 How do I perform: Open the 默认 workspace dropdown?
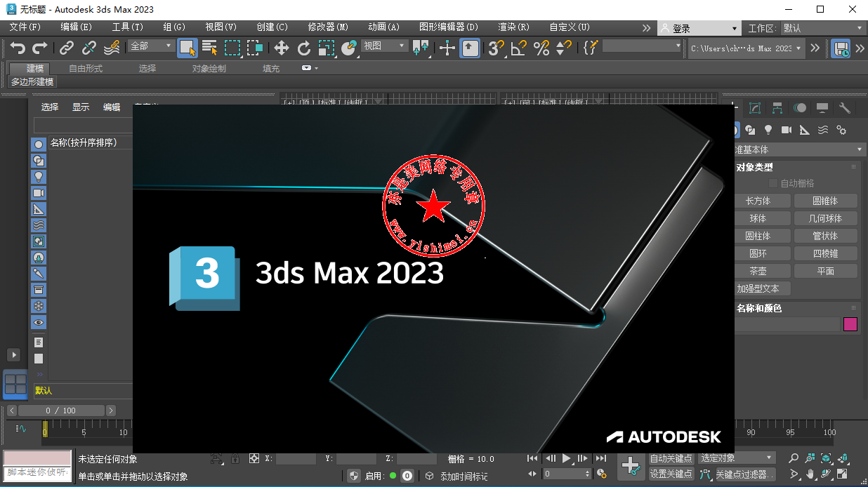coord(823,28)
